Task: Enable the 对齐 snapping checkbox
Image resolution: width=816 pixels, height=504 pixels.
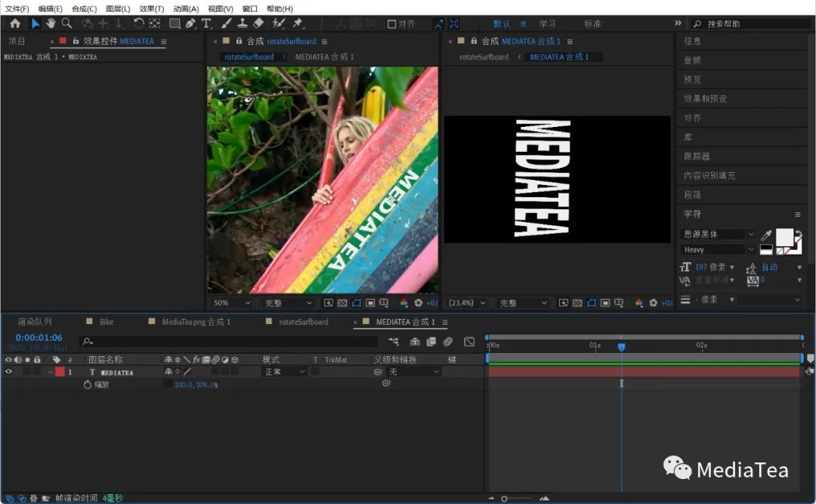Action: 392,24
